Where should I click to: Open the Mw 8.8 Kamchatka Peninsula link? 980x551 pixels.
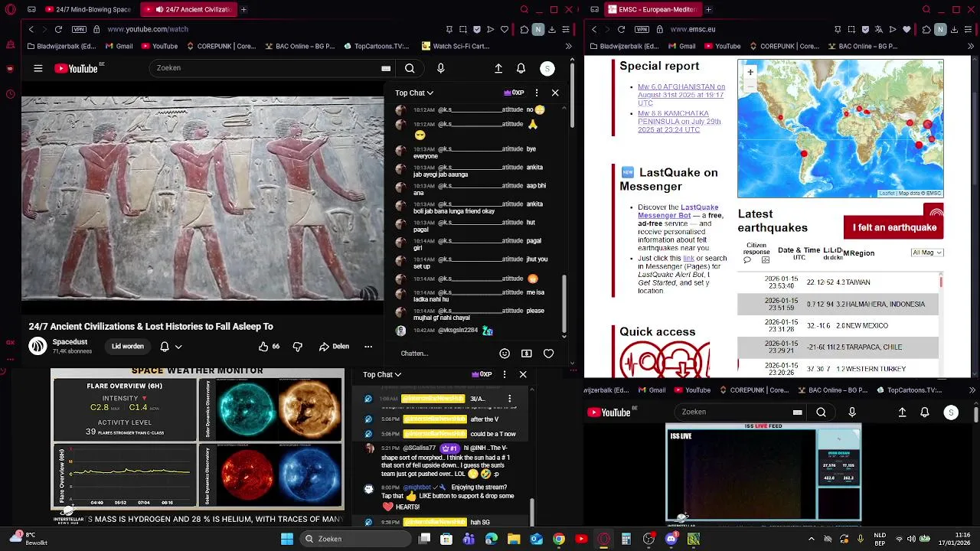680,122
